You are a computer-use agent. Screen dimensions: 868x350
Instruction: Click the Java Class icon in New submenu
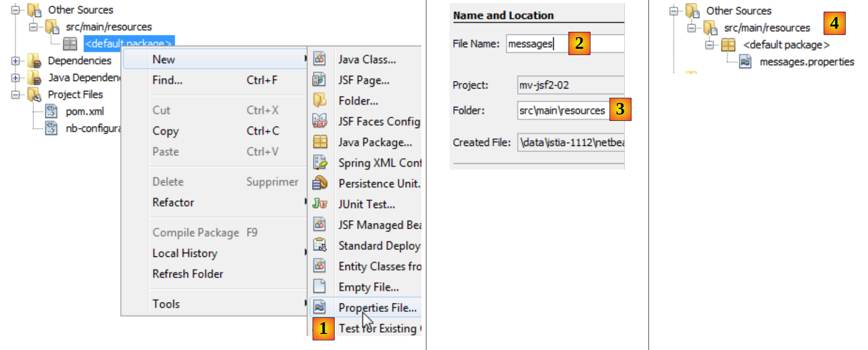(319, 59)
